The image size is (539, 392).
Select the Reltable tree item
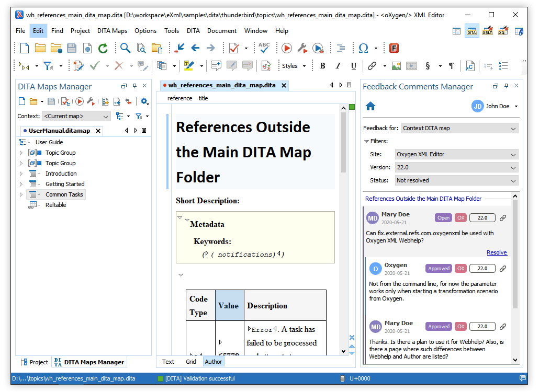click(x=55, y=205)
